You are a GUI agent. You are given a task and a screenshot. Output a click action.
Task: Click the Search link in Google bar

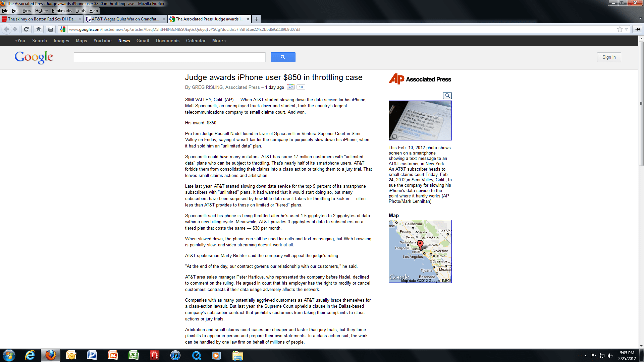click(x=40, y=41)
